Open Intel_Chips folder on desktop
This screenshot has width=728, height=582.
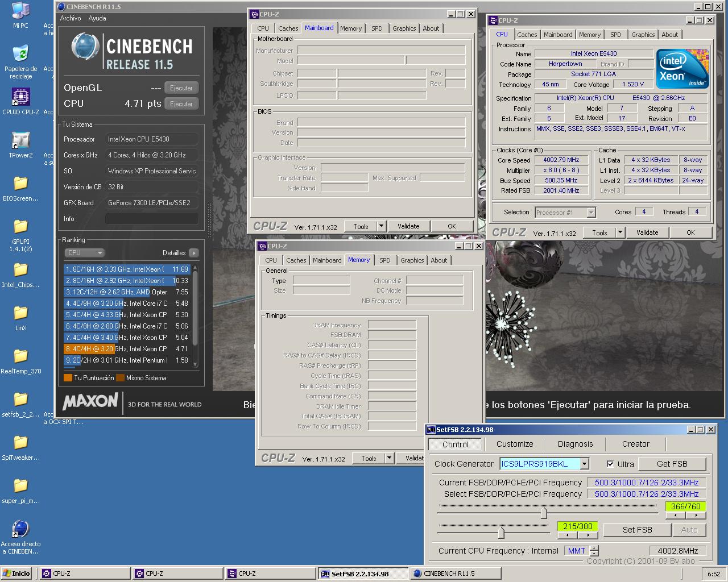pyautogui.click(x=20, y=274)
